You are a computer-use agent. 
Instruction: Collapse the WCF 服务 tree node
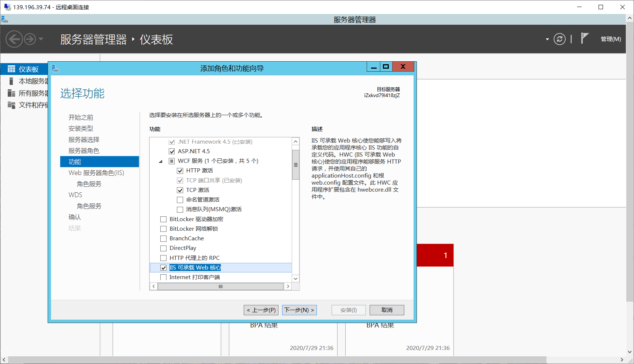tap(160, 161)
